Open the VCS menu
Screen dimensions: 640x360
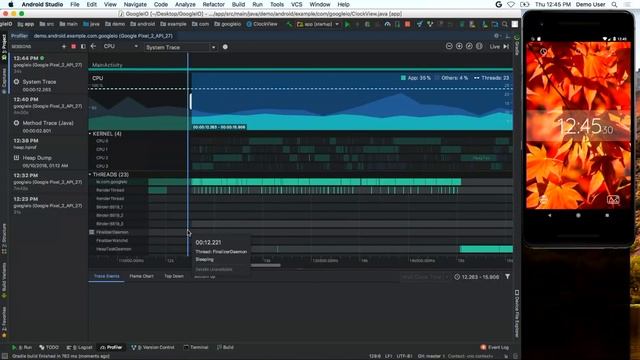point(297,4)
